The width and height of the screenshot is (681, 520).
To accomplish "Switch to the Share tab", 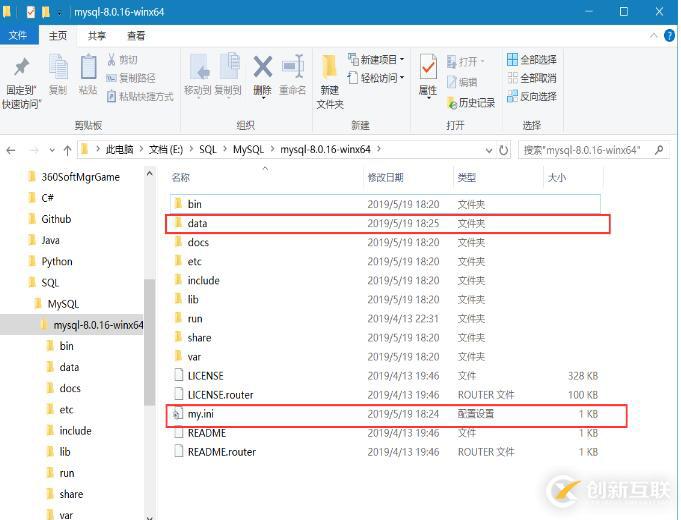I will [96, 36].
